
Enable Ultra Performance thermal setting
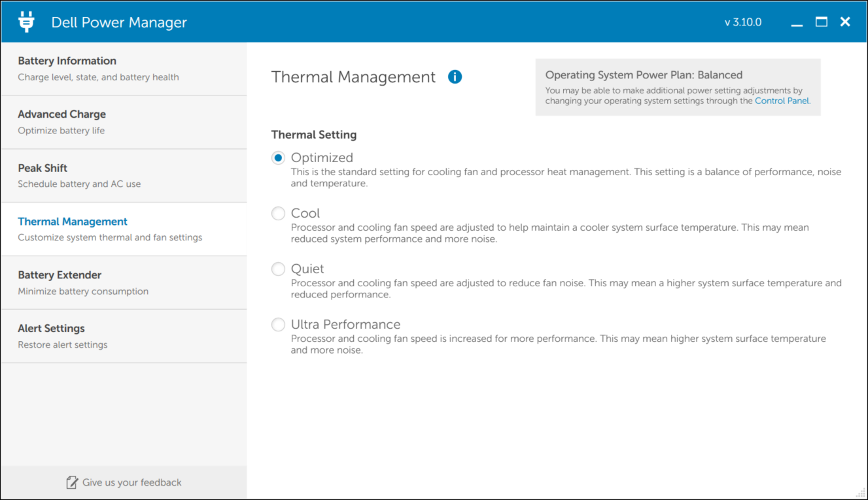[x=279, y=324]
